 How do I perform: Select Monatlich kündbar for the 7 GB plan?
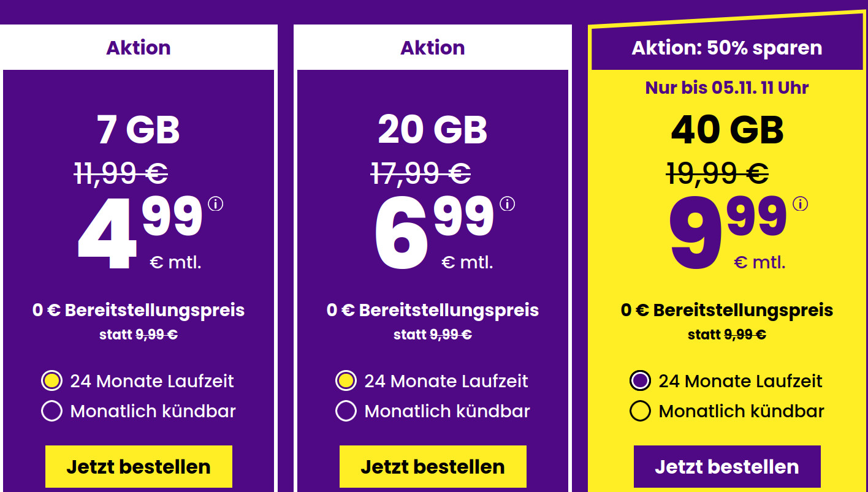51,411
